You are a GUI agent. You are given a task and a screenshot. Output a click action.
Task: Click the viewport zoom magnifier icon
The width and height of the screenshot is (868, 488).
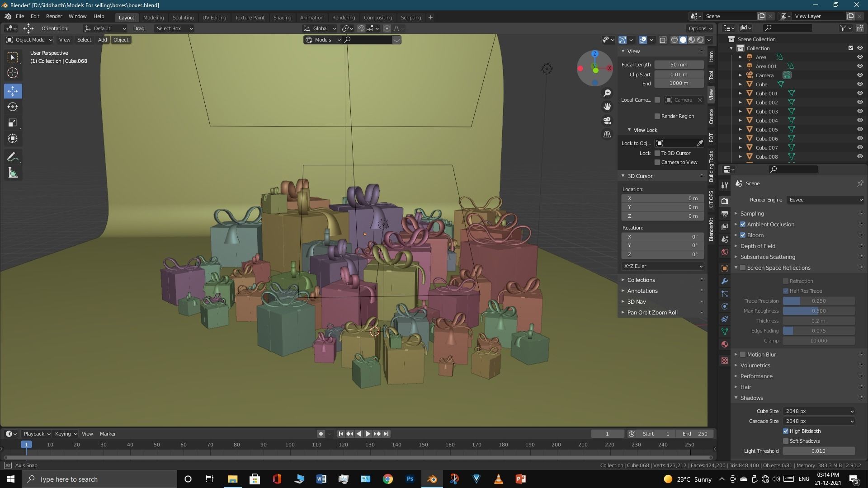[x=607, y=93]
